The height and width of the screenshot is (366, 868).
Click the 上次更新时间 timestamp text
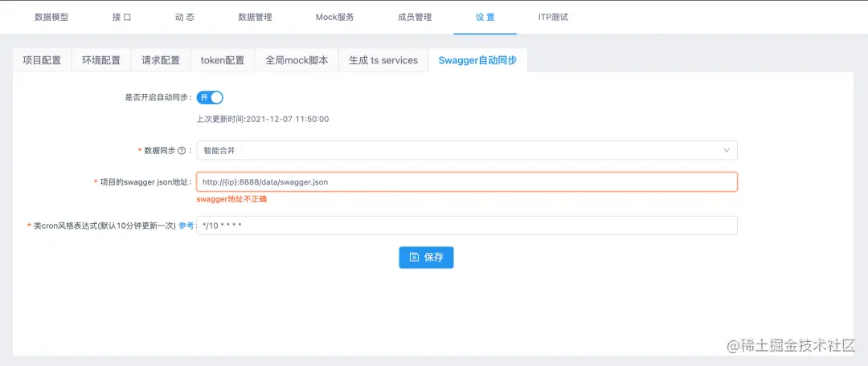[x=263, y=119]
